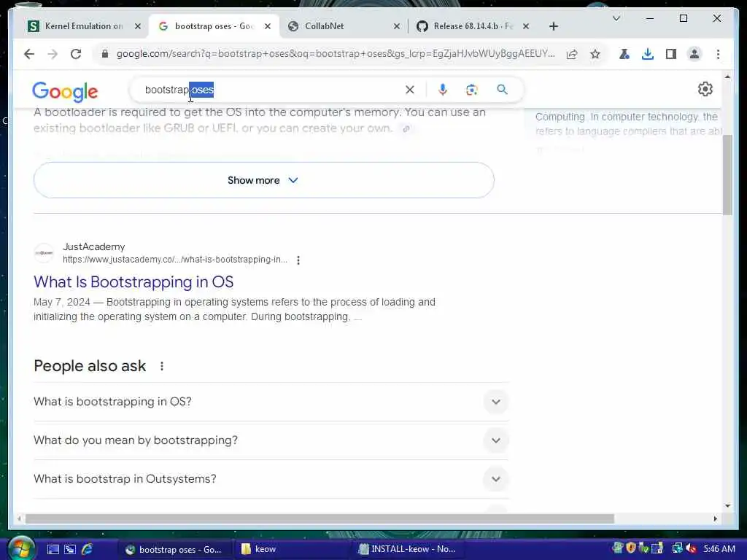This screenshot has height=560, width=747.
Task: Reload the page with refresh icon
Action: pos(76,54)
